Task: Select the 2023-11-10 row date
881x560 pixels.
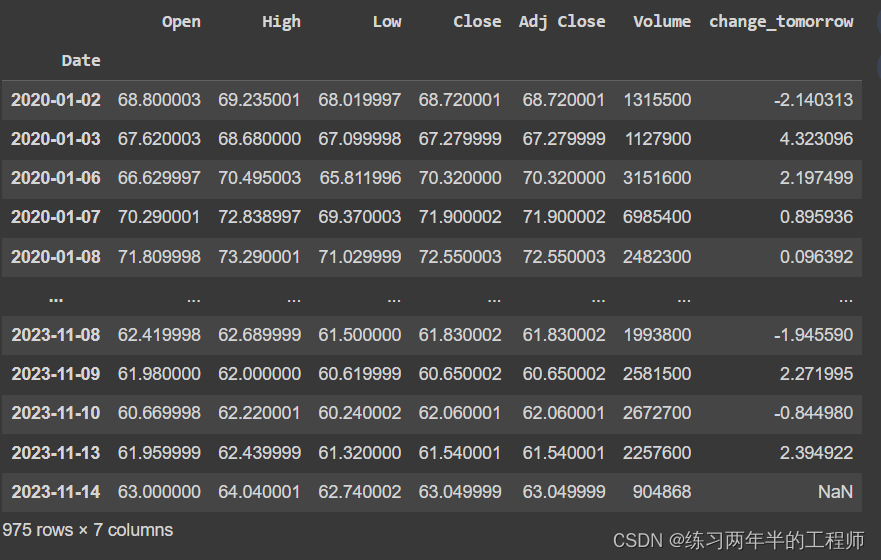Action: pyautogui.click(x=56, y=413)
